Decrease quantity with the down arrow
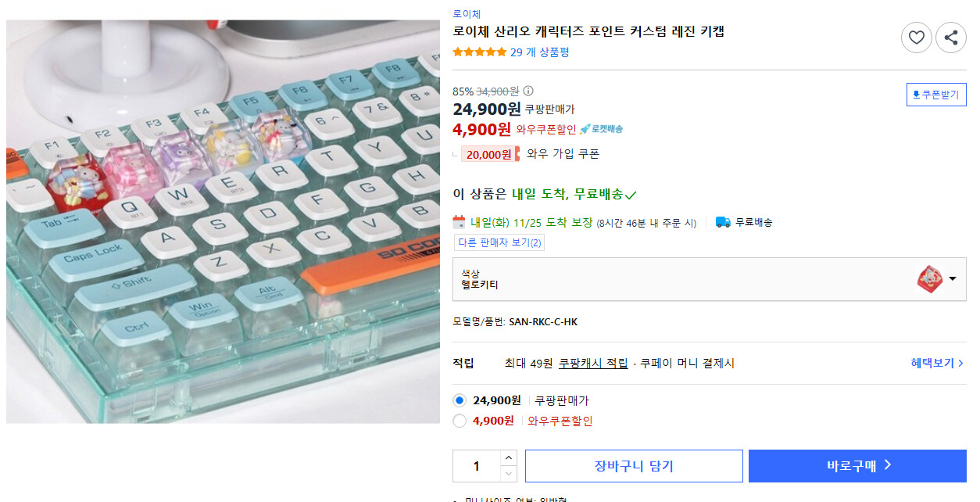 tap(509, 474)
